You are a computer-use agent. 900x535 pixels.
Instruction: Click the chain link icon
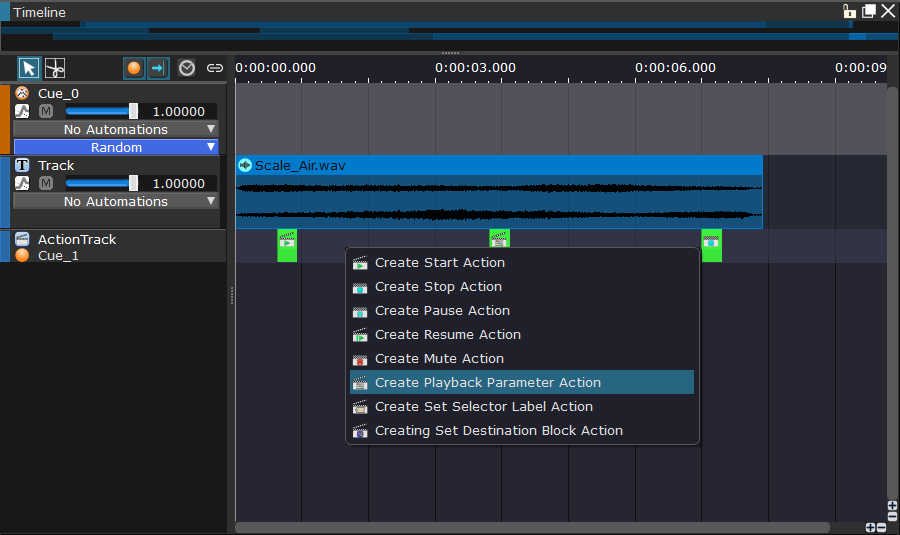tap(214, 68)
